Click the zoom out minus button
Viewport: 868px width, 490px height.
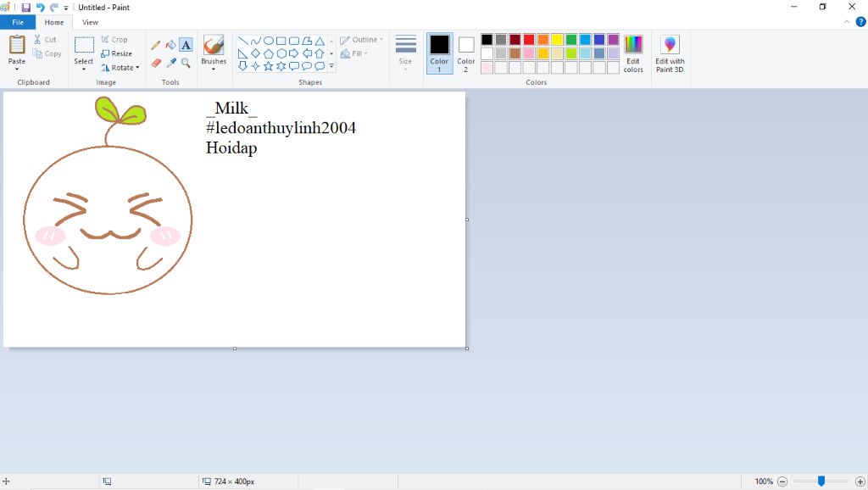782,482
